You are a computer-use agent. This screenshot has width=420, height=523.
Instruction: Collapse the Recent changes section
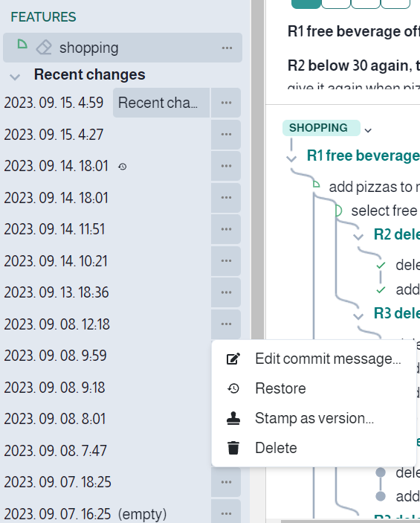[15, 77]
